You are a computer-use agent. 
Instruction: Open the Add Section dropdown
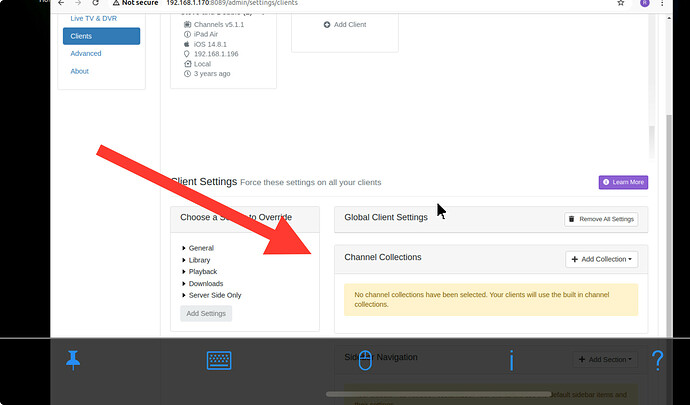(605, 359)
